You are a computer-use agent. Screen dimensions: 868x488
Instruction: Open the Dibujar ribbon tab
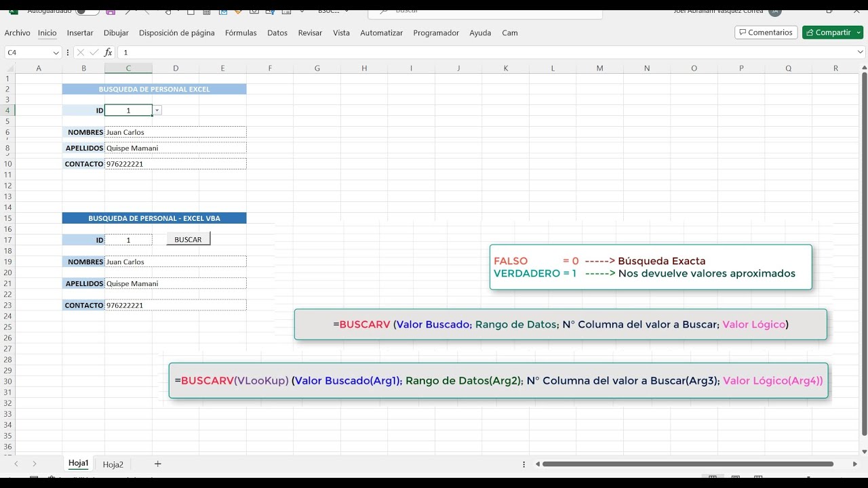[116, 33]
